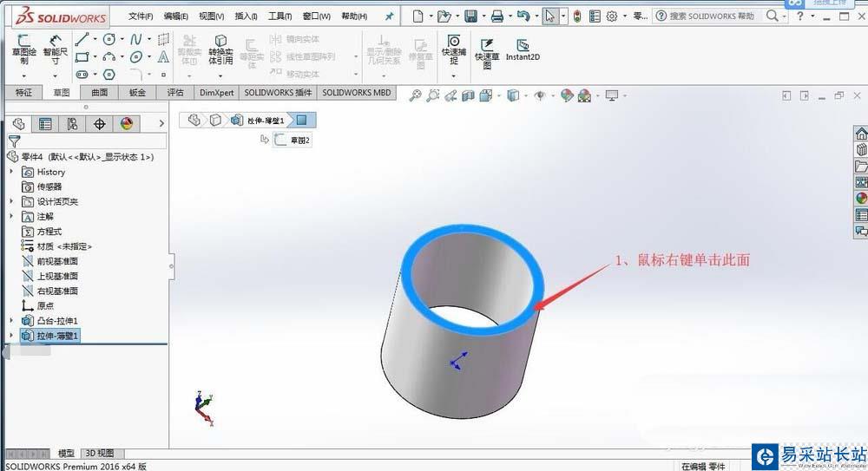Open the File Properties icon
This screenshot has height=471, width=868.
coord(595,16)
